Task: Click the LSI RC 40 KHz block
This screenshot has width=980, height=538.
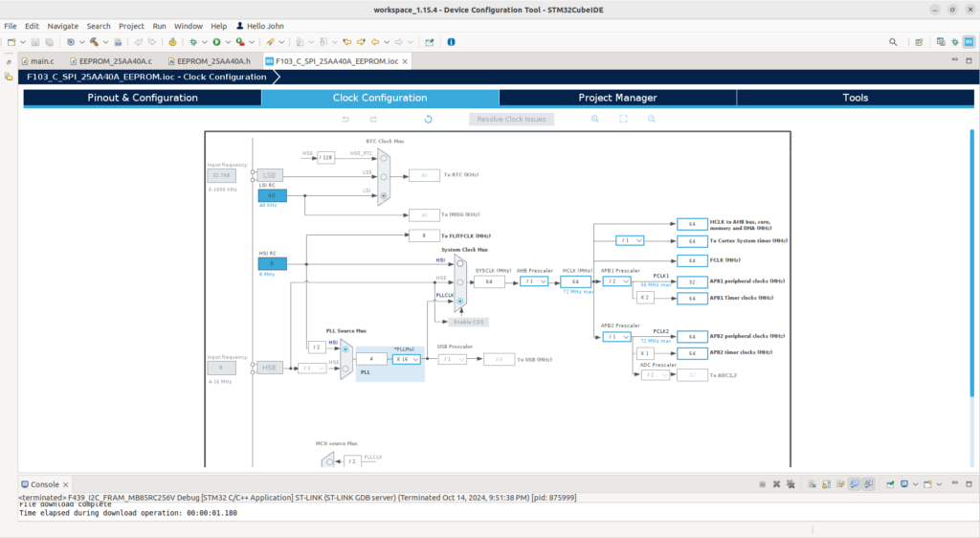Action: [x=273, y=195]
